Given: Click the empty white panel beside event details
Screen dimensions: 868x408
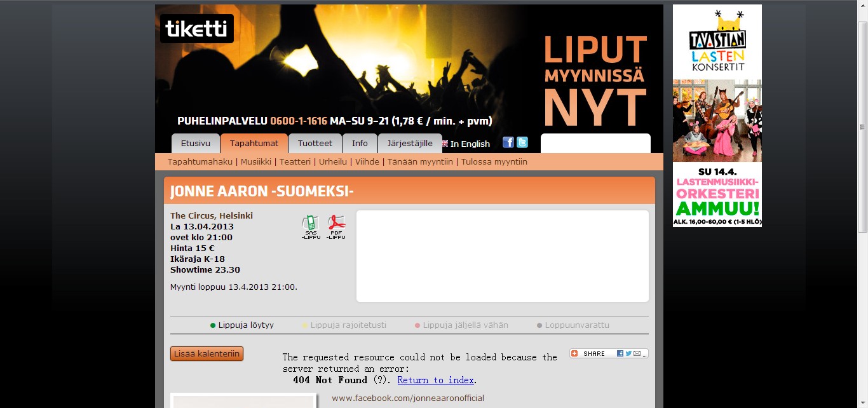Looking at the screenshot, I should [x=503, y=256].
